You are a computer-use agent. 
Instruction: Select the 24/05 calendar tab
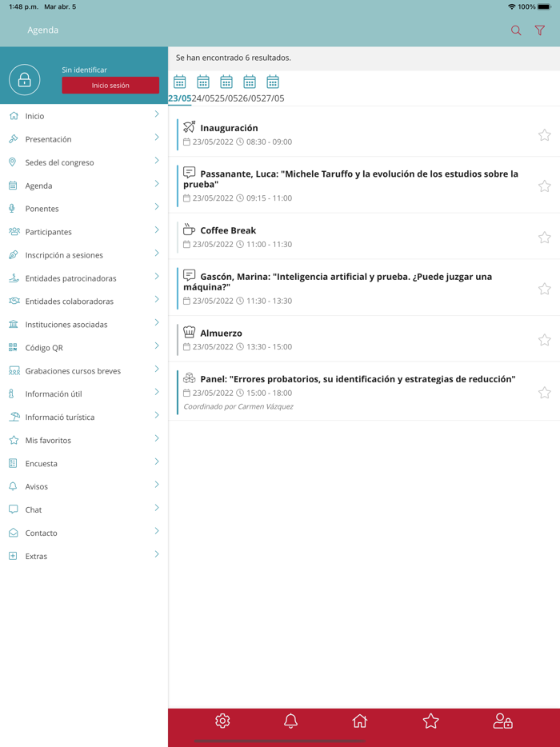tap(203, 90)
